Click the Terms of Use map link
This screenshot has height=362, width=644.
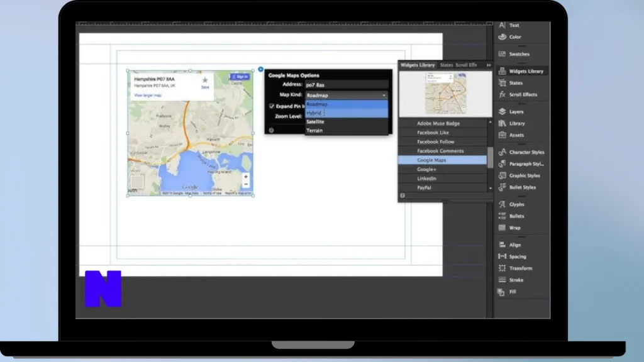pyautogui.click(x=213, y=193)
